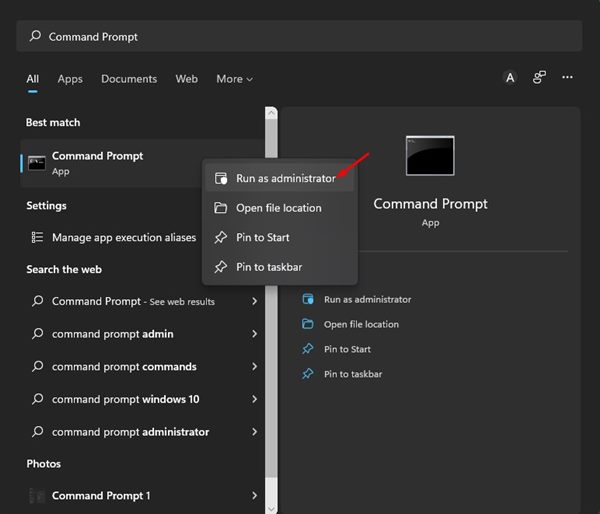Expand arrow for 'command prompt windows 10'
600x514 pixels.
point(254,399)
